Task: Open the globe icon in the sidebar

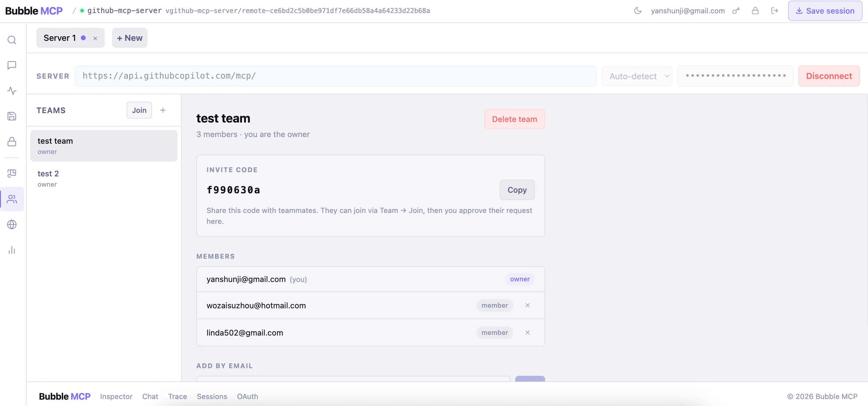Action: coord(12,224)
